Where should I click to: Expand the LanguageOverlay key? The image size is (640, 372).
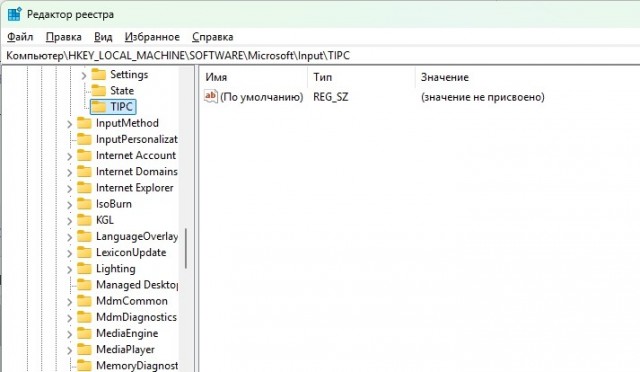coord(69,237)
